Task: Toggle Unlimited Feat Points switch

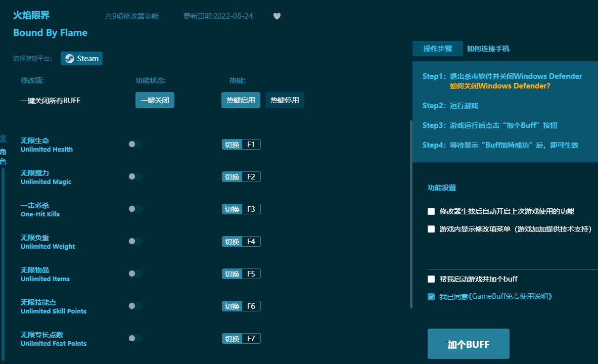Action: coord(135,338)
